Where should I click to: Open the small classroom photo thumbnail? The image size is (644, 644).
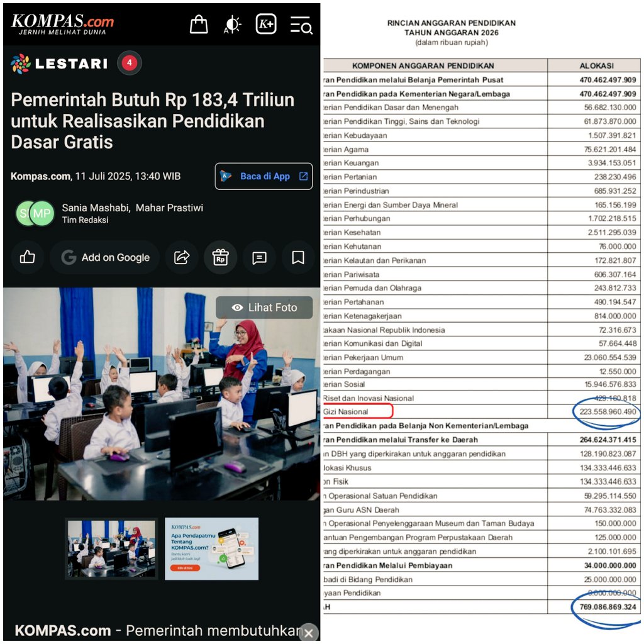coord(111,548)
